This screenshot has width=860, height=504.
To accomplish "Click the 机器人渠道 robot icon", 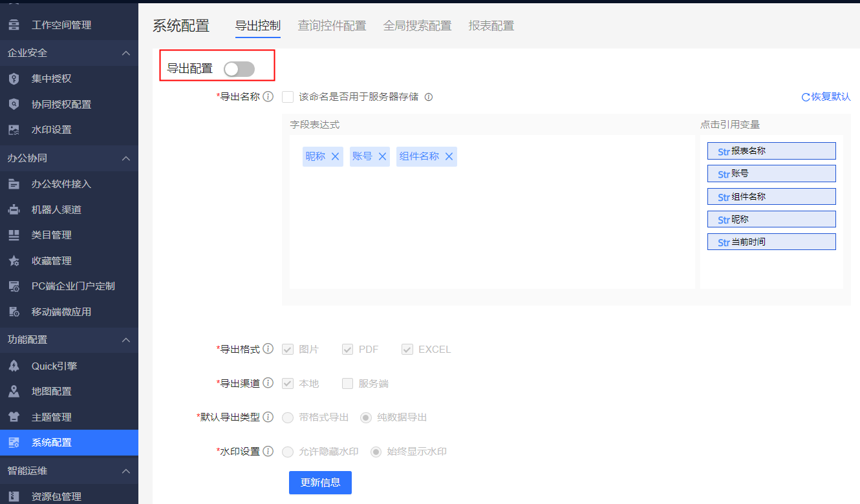I will pyautogui.click(x=14, y=210).
